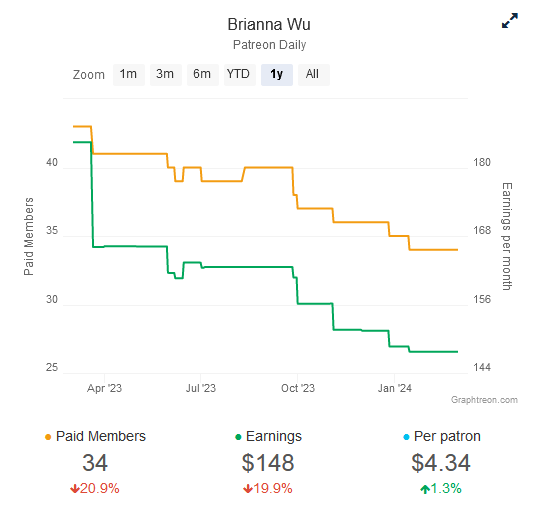Click the red 20.9% decrease indicator

coord(95,488)
